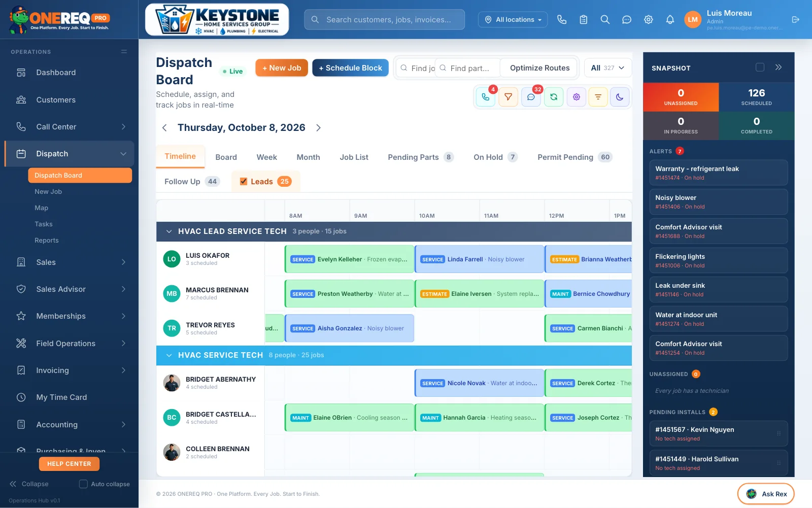The height and width of the screenshot is (508, 812).
Task: Open the clipboard icon in the header
Action: (584, 19)
